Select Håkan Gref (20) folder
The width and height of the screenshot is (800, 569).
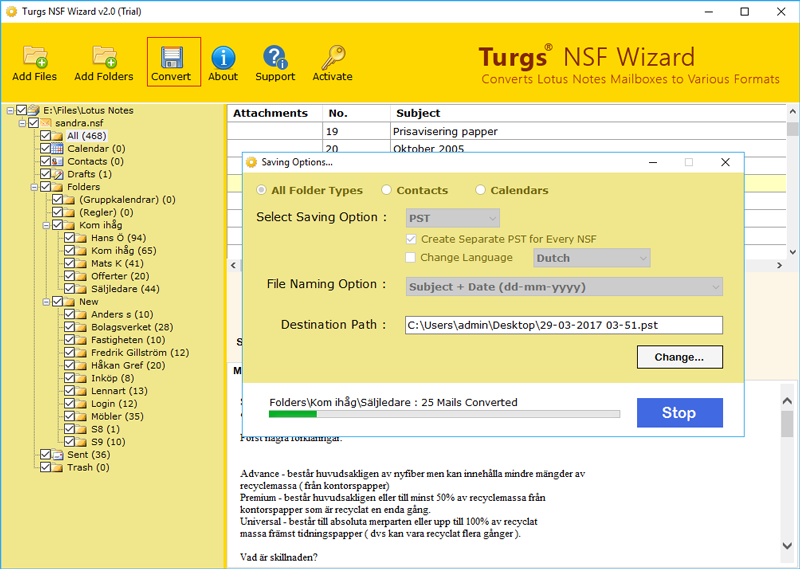(128, 365)
